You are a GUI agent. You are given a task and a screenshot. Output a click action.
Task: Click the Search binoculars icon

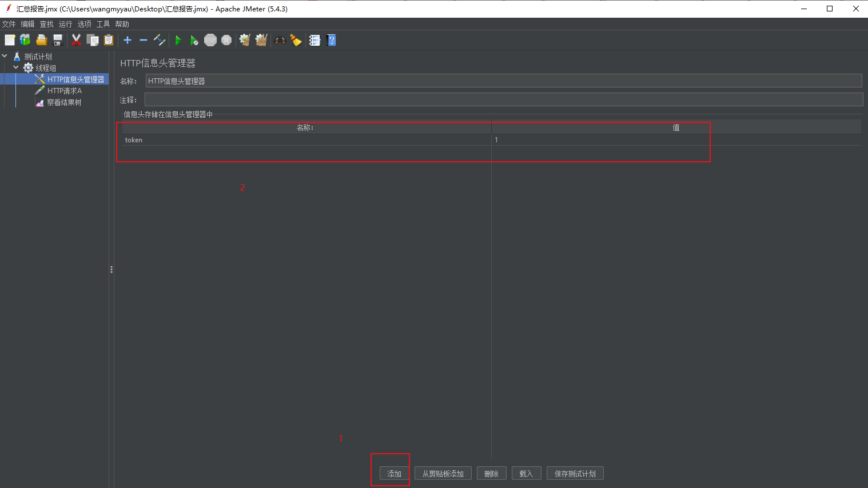280,40
